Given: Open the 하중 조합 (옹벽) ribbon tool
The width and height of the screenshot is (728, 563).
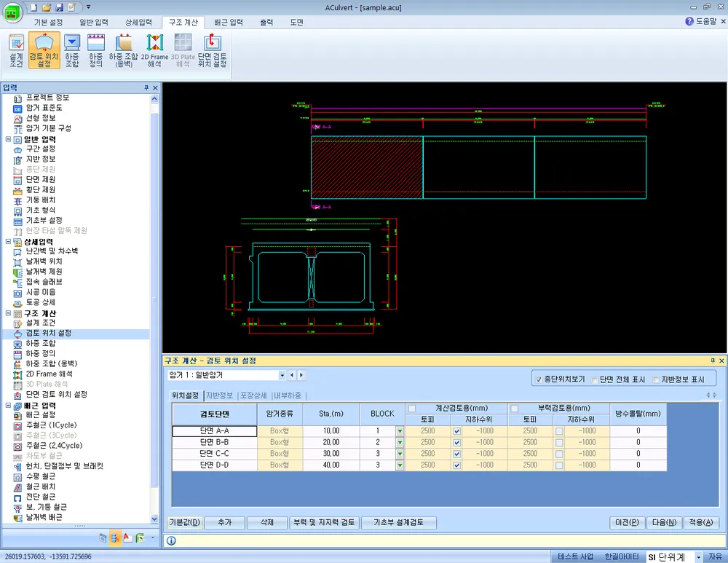Looking at the screenshot, I should coord(124,51).
